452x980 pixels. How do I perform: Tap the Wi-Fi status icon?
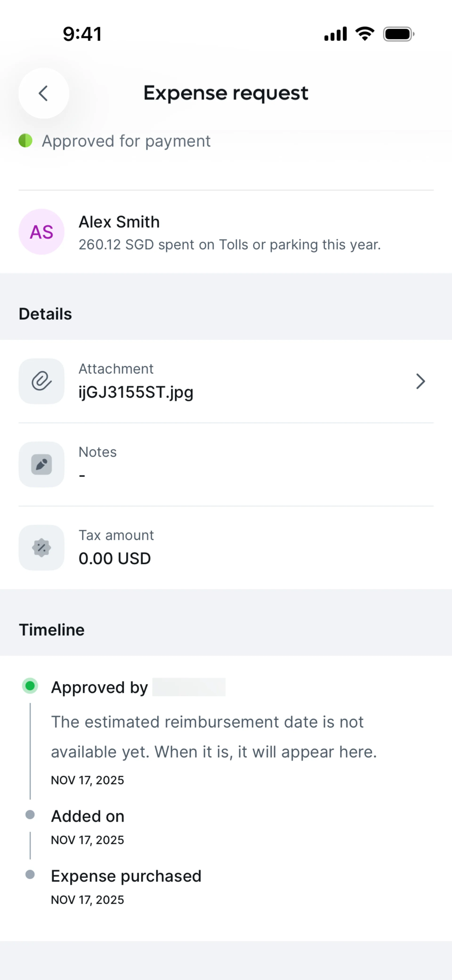click(365, 34)
